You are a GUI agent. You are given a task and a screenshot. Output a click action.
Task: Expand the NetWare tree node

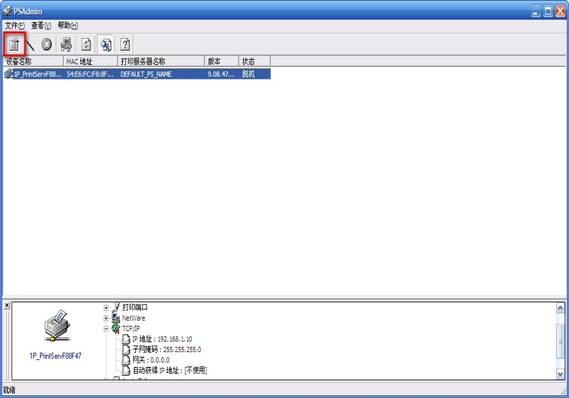pyautogui.click(x=106, y=318)
